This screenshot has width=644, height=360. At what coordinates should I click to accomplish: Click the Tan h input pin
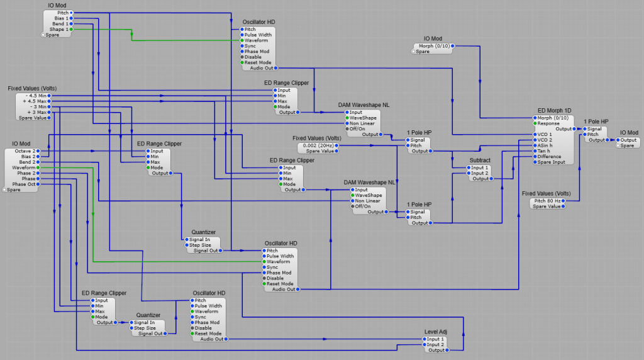point(534,151)
